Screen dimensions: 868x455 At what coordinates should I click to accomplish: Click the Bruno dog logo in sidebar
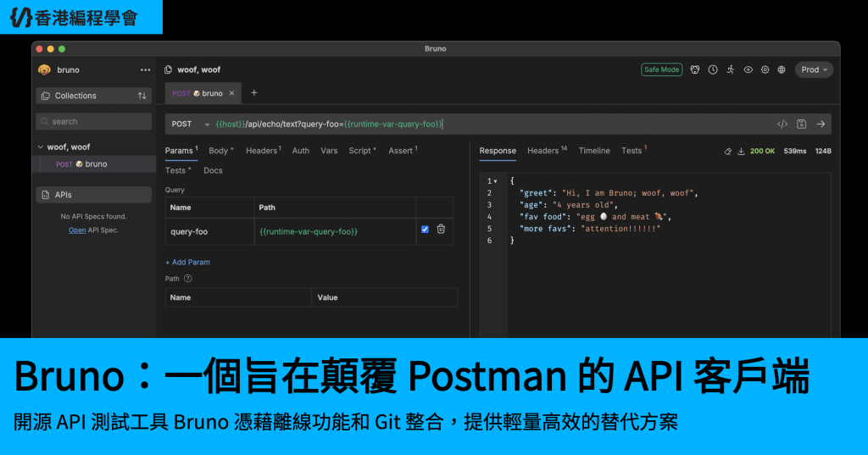coord(44,69)
